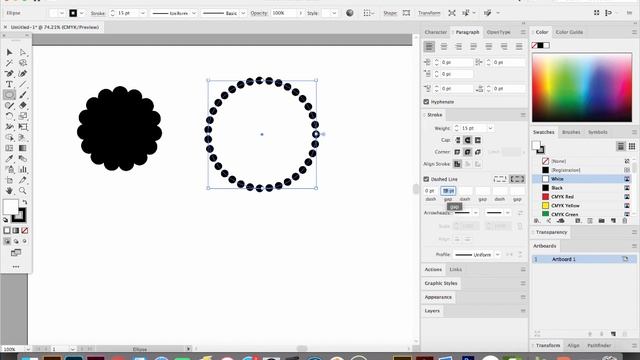
Task: Toggle the Dashed Line checkbox
Action: click(426, 179)
